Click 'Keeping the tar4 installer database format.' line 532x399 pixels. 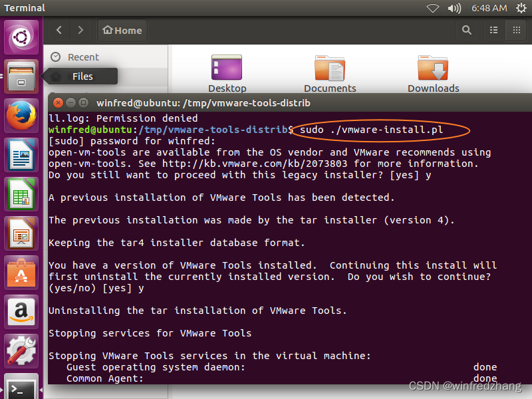[x=176, y=243]
